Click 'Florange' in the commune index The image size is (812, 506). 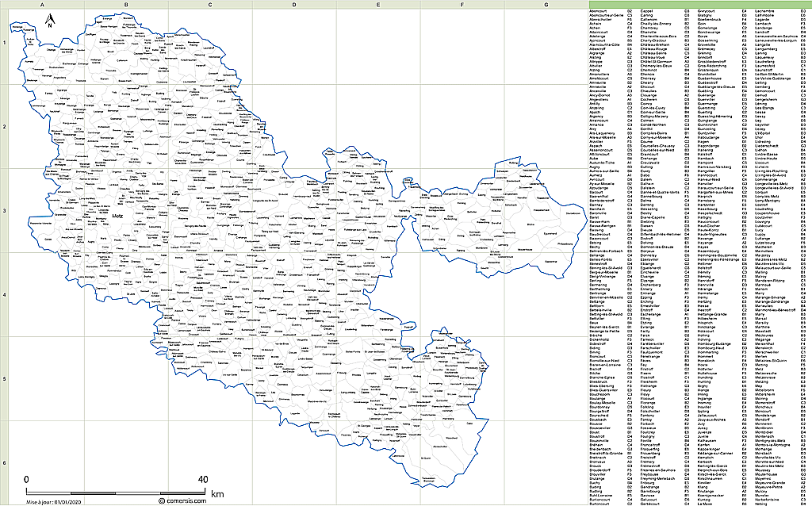pos(648,402)
